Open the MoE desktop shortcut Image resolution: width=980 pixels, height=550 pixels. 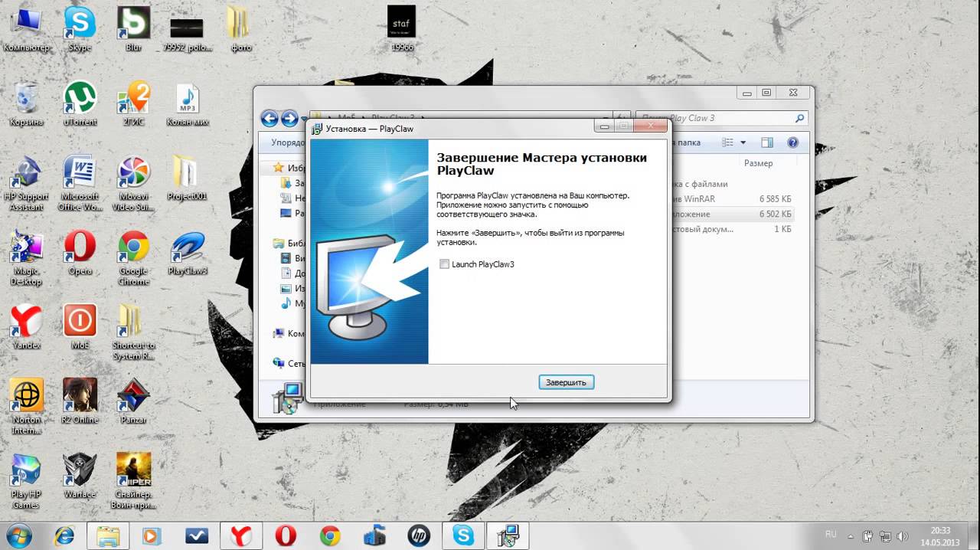(80, 328)
